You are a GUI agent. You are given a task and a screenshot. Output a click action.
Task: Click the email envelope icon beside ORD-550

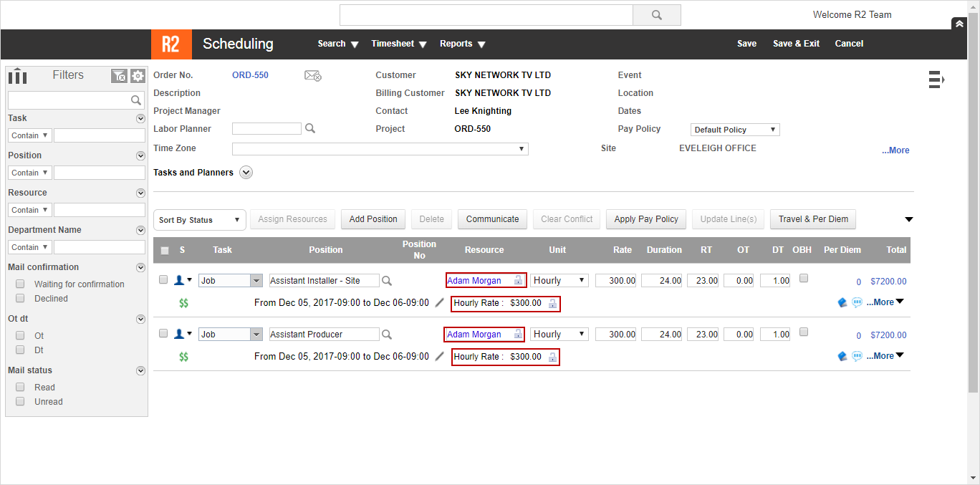312,76
